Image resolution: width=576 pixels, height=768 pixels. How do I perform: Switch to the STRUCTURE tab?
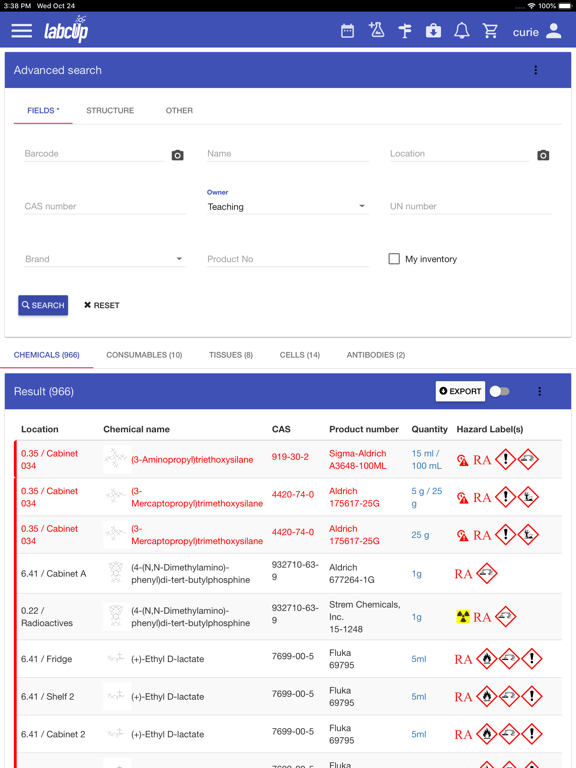110,111
